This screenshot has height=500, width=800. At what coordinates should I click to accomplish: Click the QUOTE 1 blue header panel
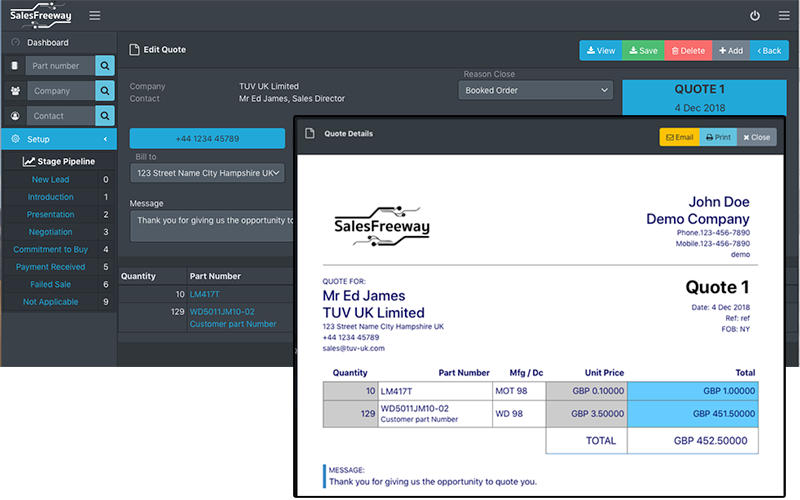tap(704, 97)
